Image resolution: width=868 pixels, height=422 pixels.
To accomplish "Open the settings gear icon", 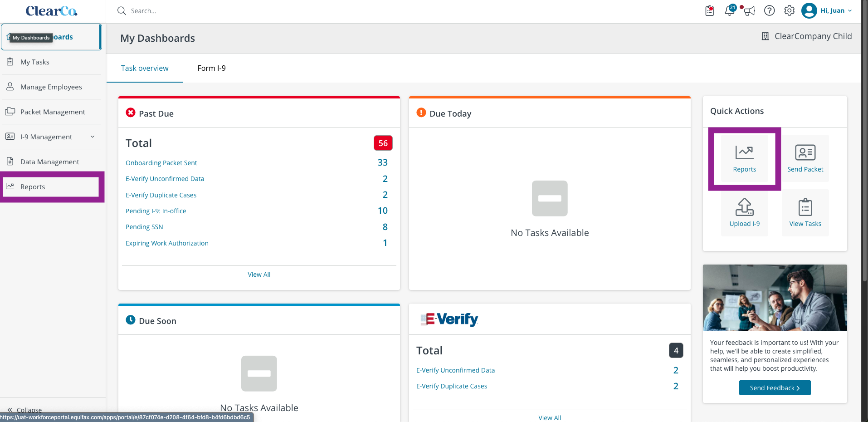I will [x=789, y=10].
